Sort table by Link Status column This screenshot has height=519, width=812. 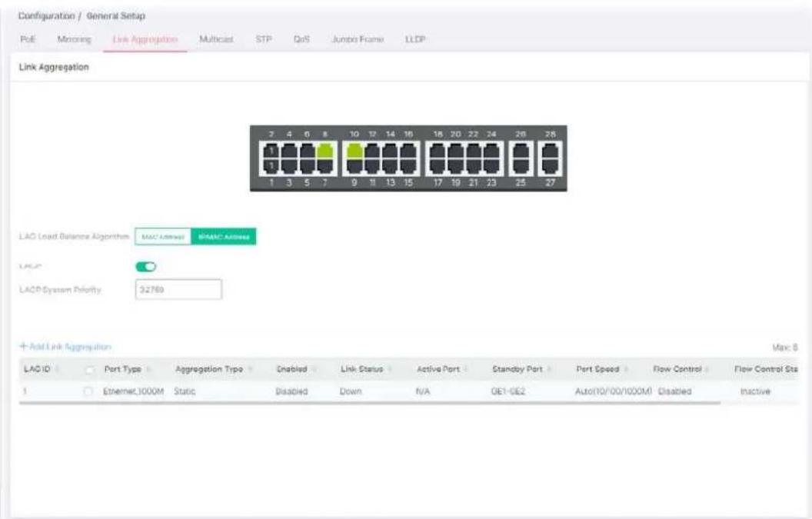click(x=389, y=369)
